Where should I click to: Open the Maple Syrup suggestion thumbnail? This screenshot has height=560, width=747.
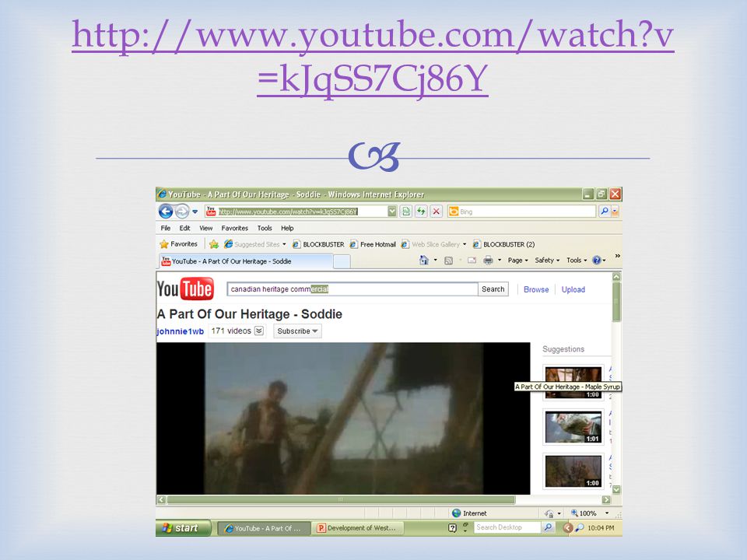point(573,383)
